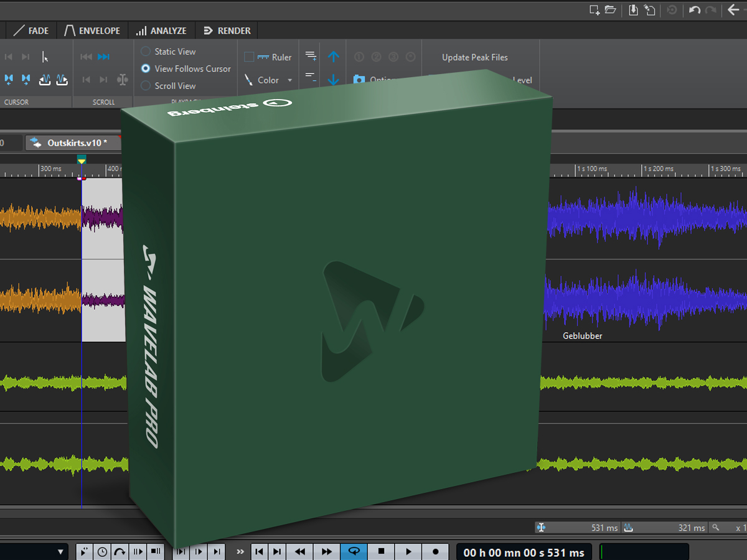
Task: Click the Loop playback icon in the transport bar
Action: (x=354, y=551)
